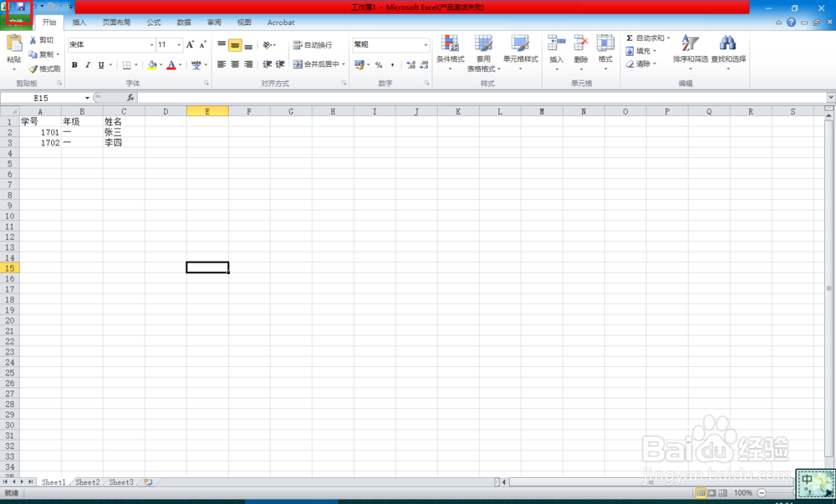The height and width of the screenshot is (504, 836).
Task: Click the zoom out minus button
Action: 762,493
